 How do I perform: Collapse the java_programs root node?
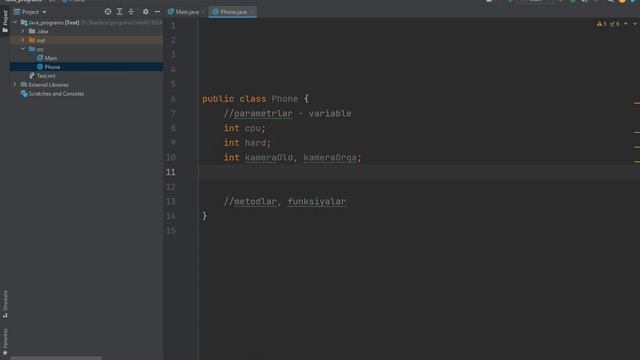point(15,22)
